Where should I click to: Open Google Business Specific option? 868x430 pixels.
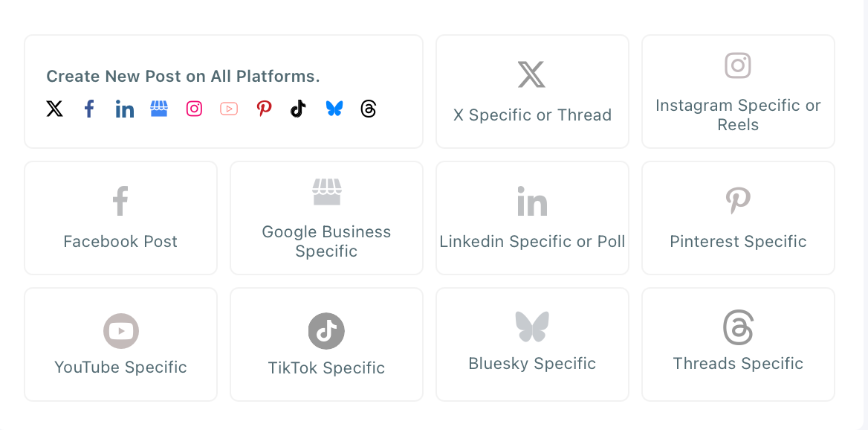click(326, 218)
